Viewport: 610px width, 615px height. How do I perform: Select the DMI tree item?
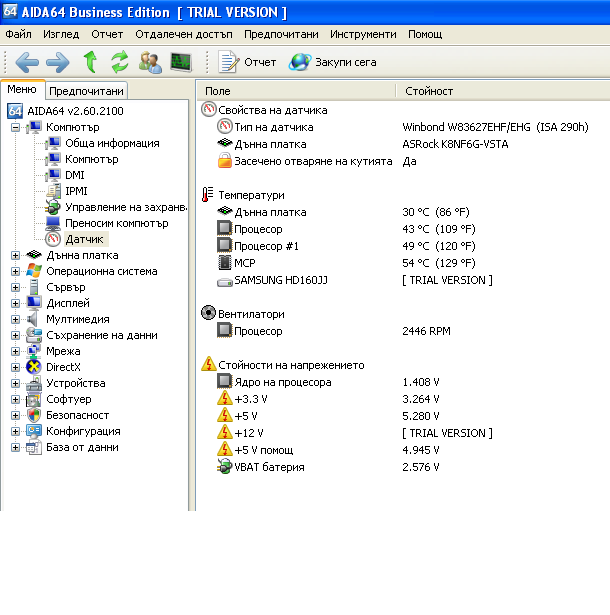pos(75,175)
